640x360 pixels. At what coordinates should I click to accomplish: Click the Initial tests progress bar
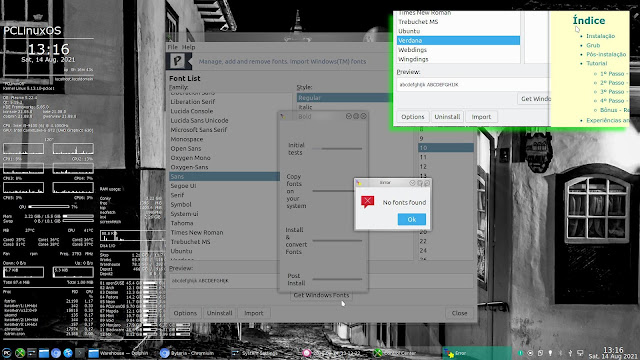point(337,149)
